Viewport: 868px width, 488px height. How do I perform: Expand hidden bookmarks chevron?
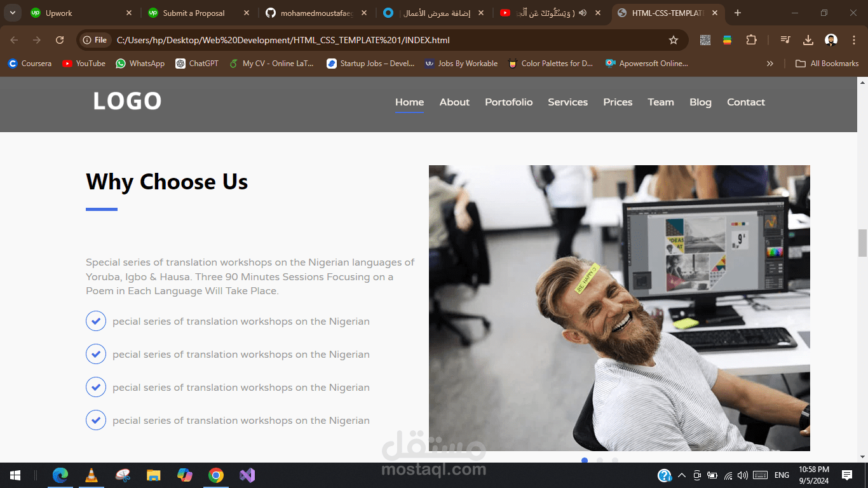(770, 64)
